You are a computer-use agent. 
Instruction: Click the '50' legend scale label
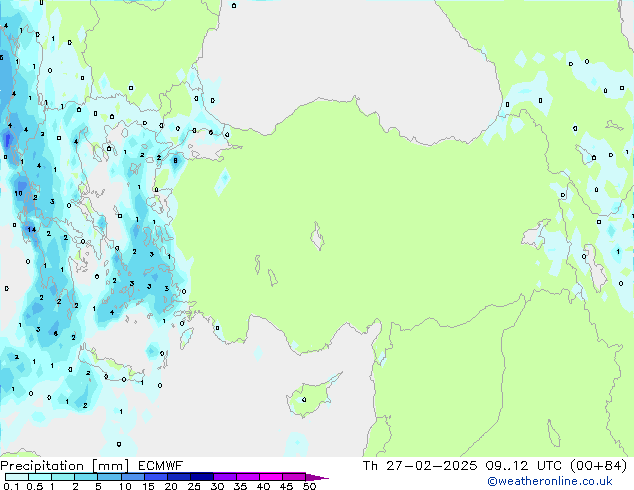[309, 486]
